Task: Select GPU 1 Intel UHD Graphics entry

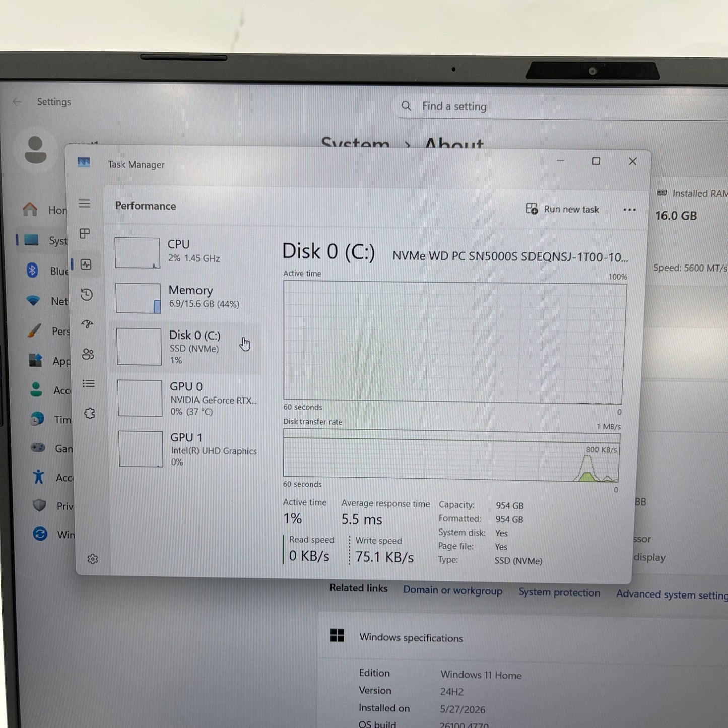Action: click(x=188, y=449)
